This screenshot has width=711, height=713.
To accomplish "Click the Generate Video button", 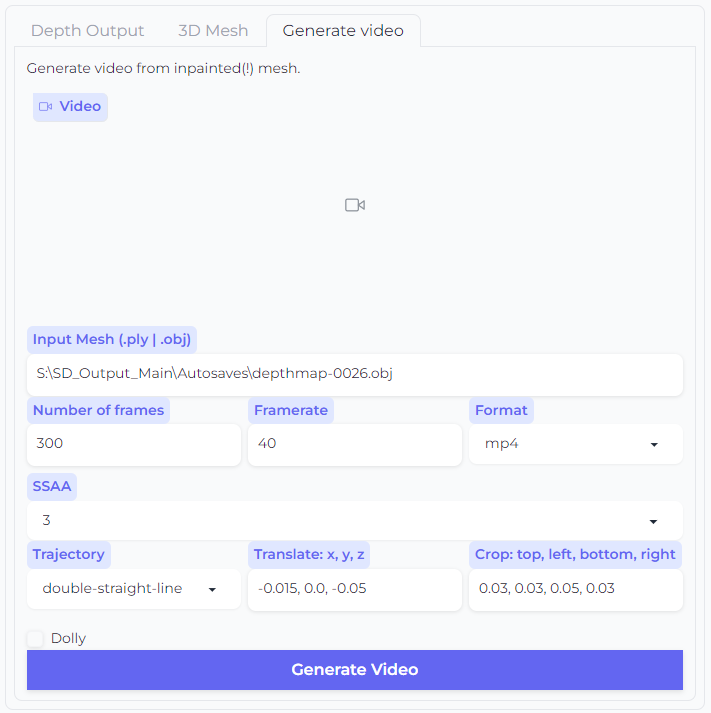I will pos(355,670).
